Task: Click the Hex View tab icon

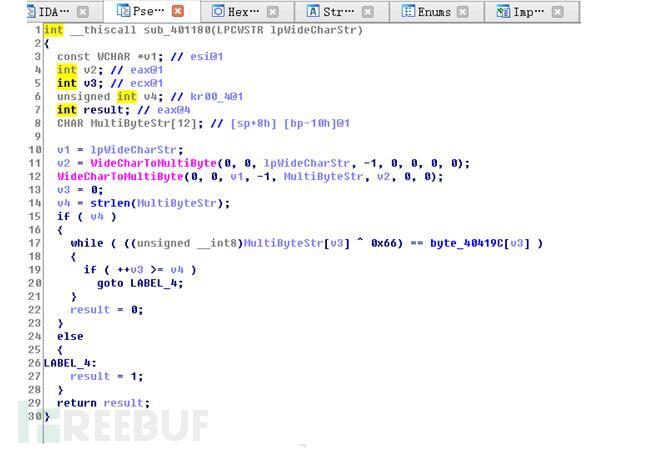Action: pos(218,11)
